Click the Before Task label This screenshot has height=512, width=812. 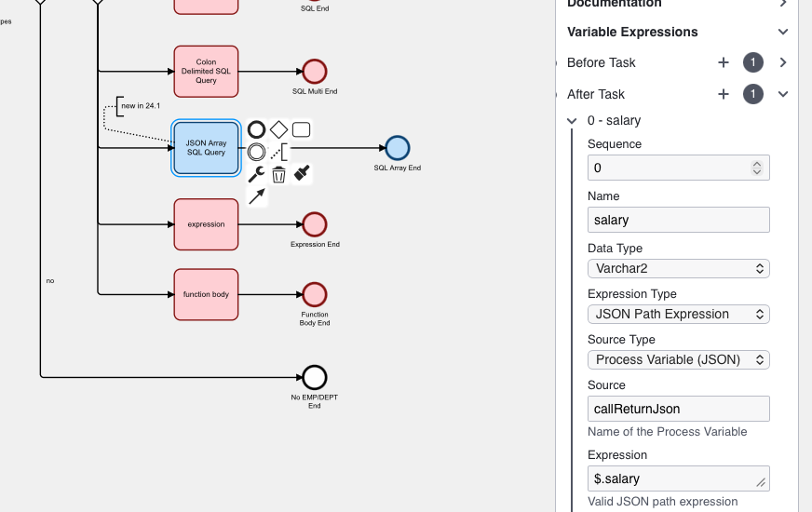point(601,62)
